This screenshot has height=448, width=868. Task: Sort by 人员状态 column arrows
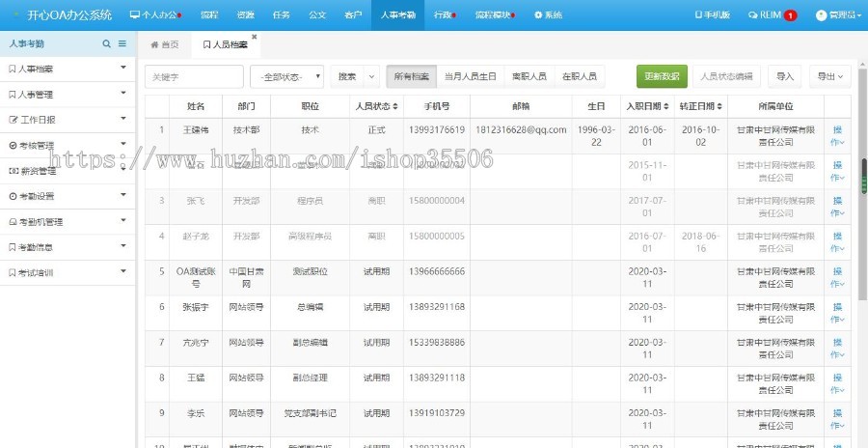tap(395, 106)
